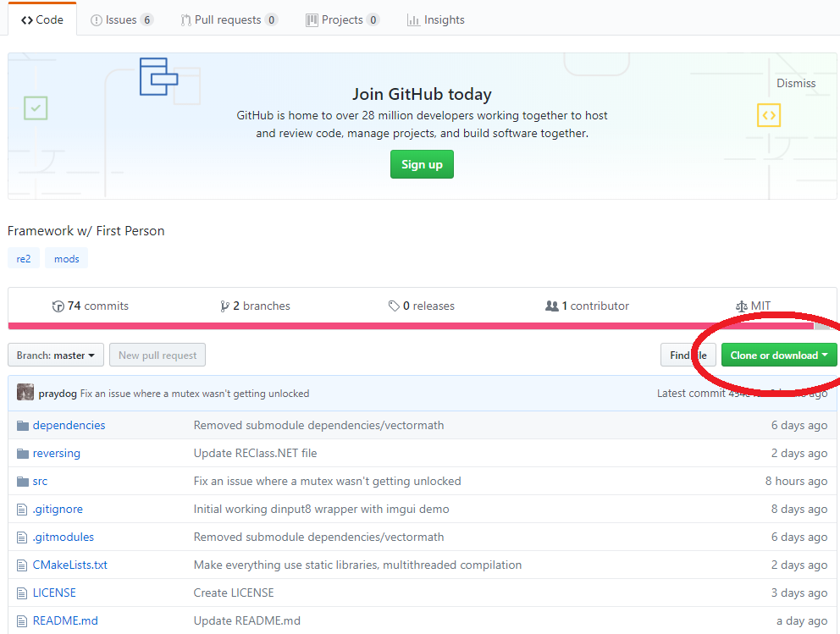Click the Projects board icon

pos(312,20)
